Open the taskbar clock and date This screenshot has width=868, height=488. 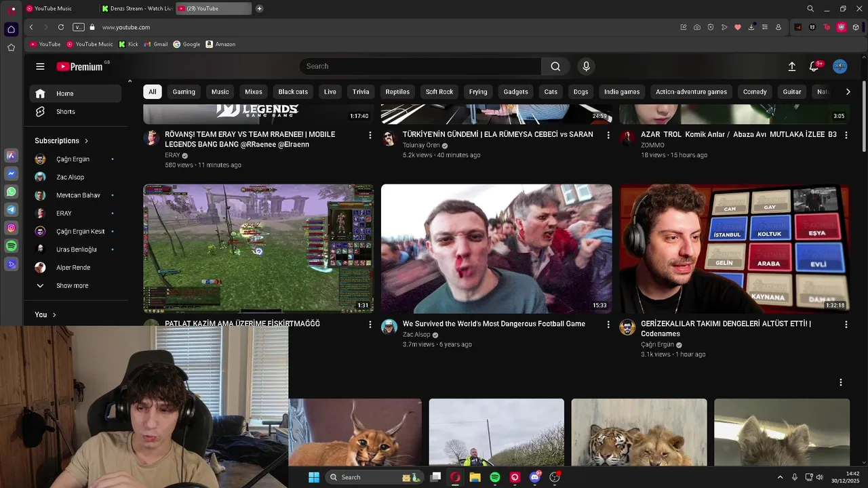846,477
